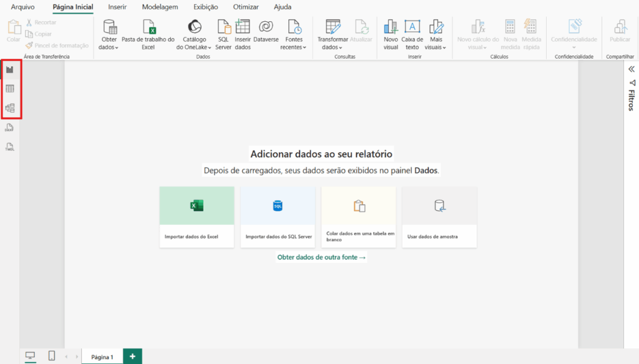
Task: Open DAX query view in left sidebar
Action: coord(9,127)
